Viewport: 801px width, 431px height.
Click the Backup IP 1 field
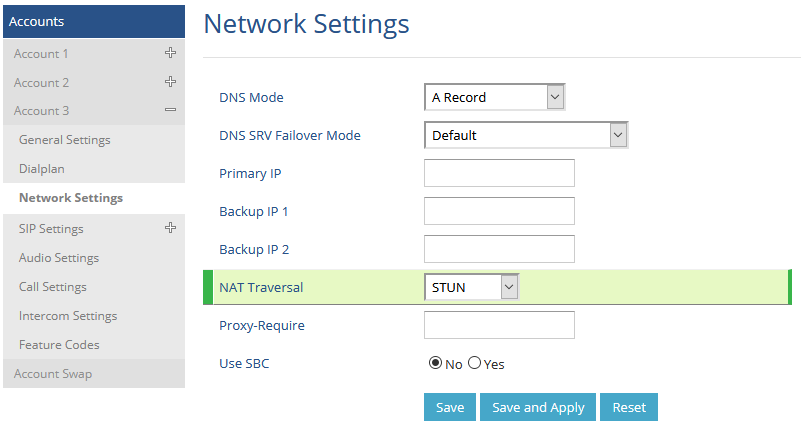coord(499,211)
